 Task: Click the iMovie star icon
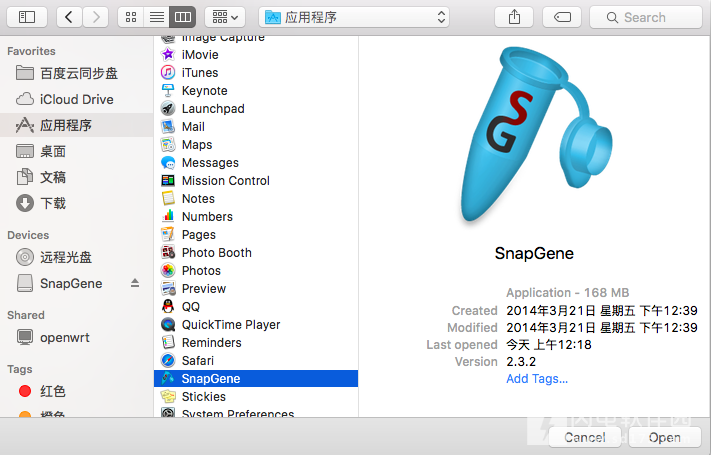pos(168,54)
